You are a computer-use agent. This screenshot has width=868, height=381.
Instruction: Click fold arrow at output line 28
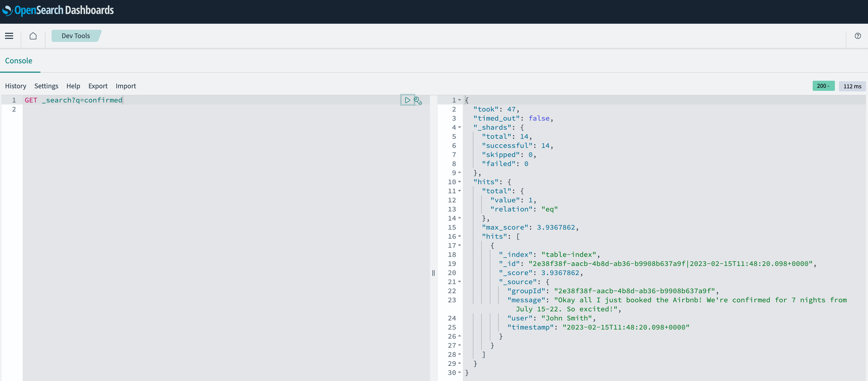(x=459, y=355)
